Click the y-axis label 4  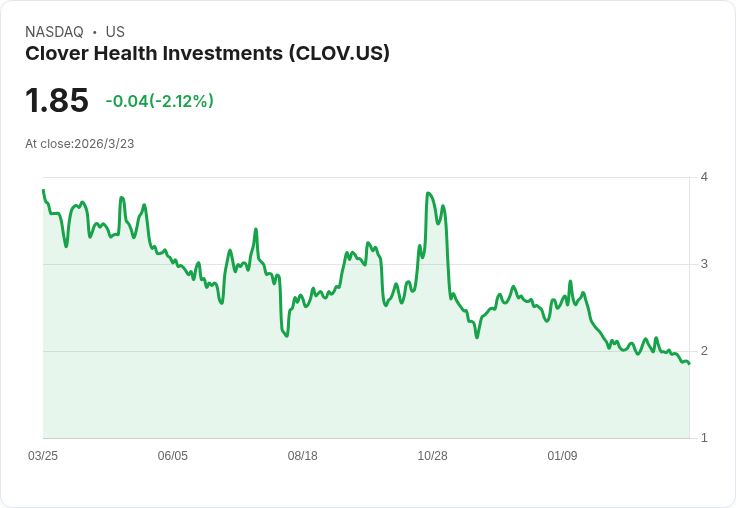click(x=704, y=177)
